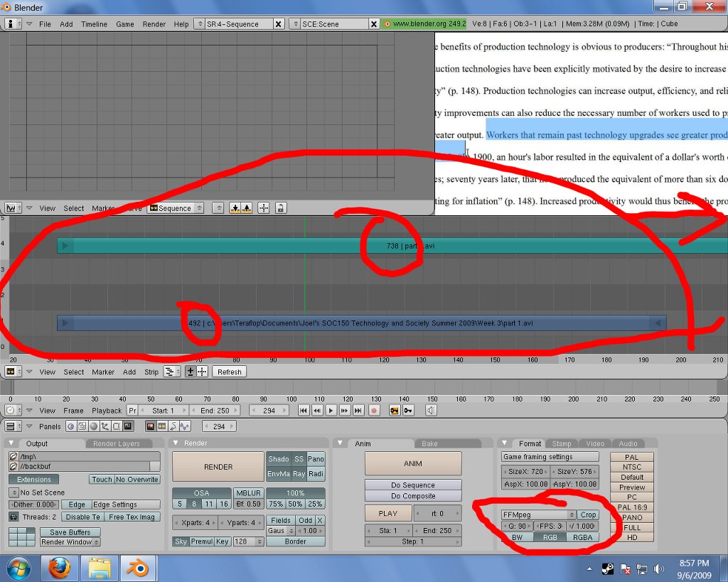The width and height of the screenshot is (728, 582).
Task: Open the Gaus filter type dropdown
Action: [x=280, y=531]
